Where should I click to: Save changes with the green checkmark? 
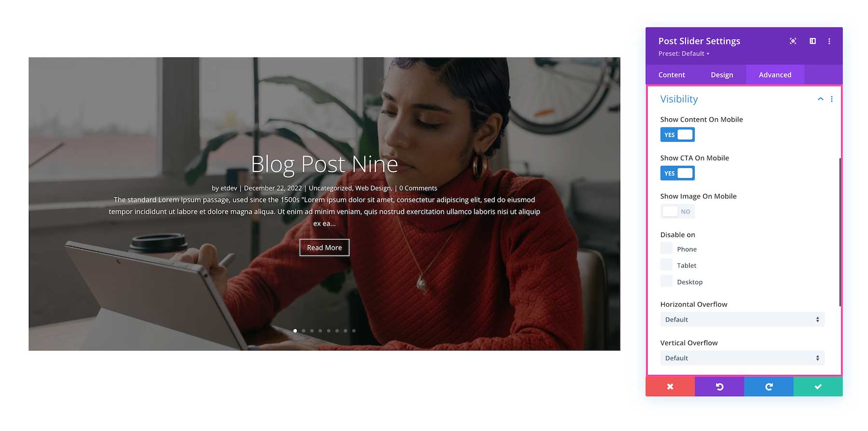click(x=818, y=387)
